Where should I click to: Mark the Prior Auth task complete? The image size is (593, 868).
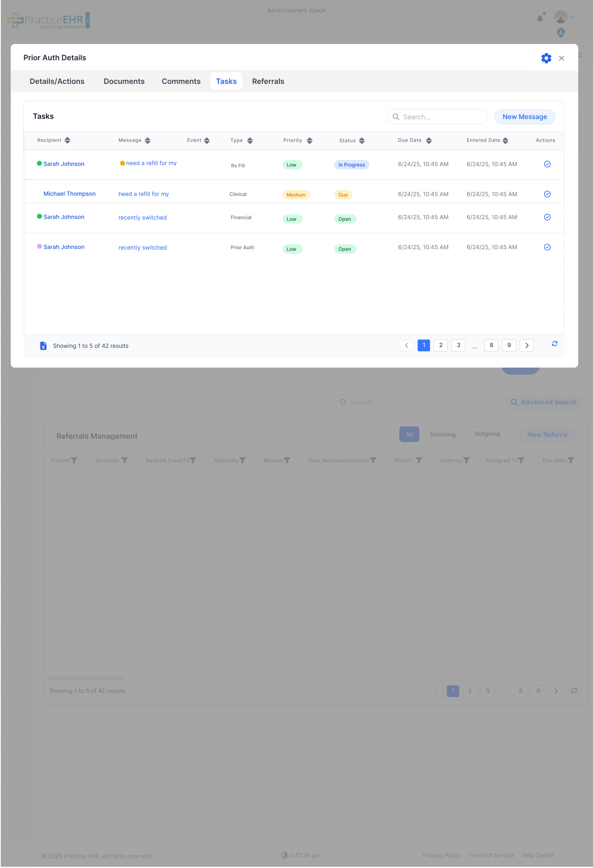(x=547, y=247)
